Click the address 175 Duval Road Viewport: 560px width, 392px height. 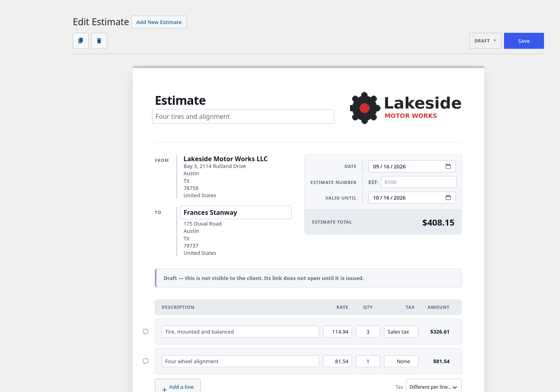point(202,224)
